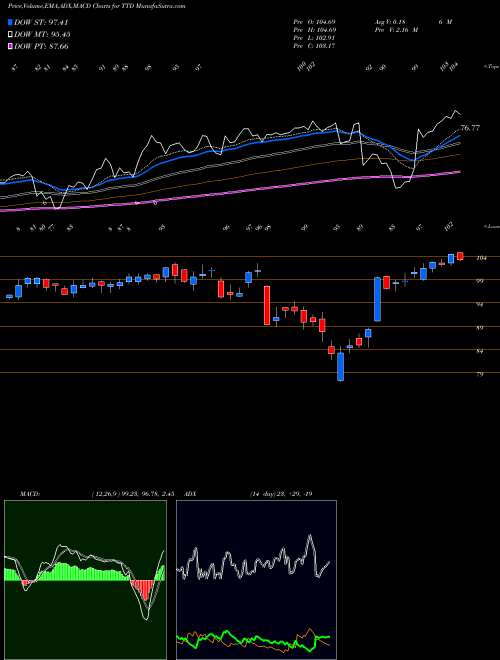Open the green MACD histogram panel
Viewport: 500px width, 660px height.
(85, 580)
